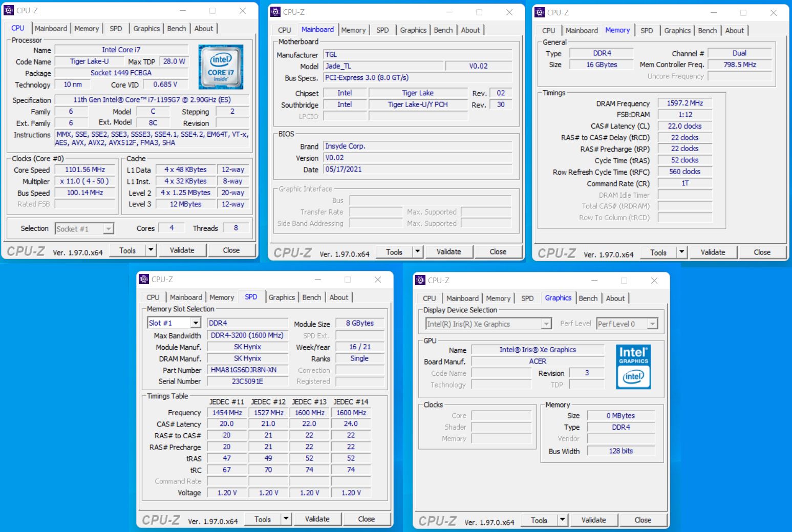Image resolution: width=792 pixels, height=532 pixels.
Task: Click the CPU-Z app icon in the SPD window title bar
Action: coord(144,279)
